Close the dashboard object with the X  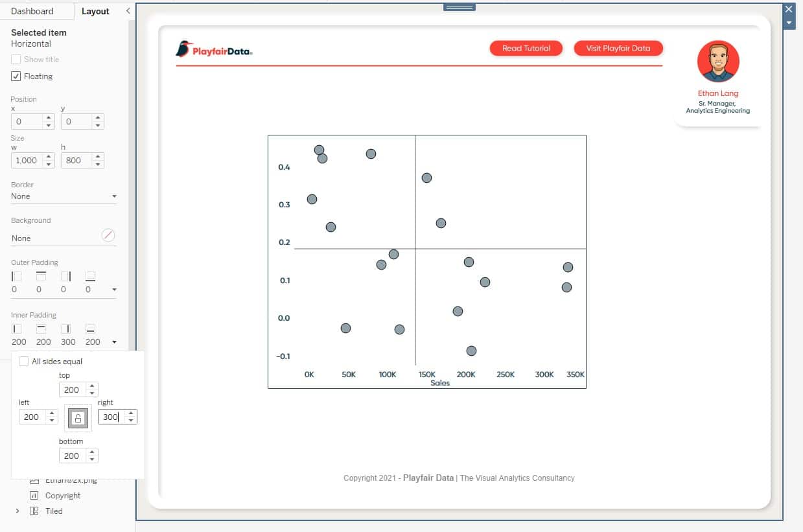click(789, 9)
